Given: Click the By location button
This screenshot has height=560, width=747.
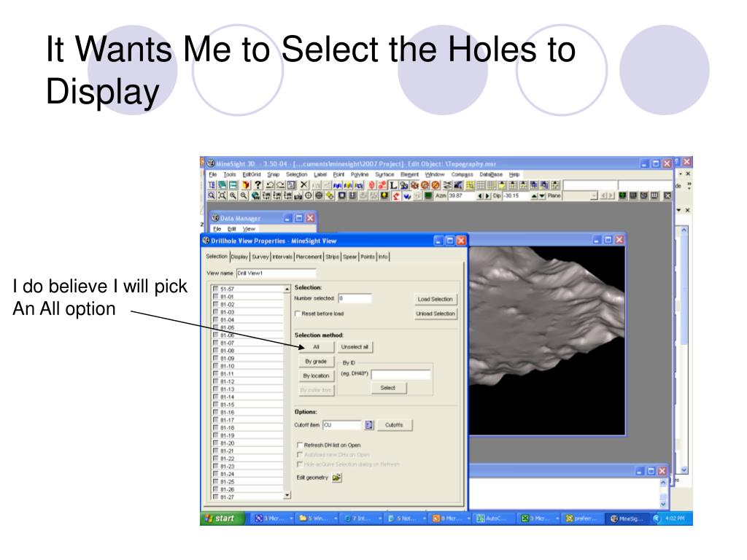Looking at the screenshot, I should click(317, 376).
